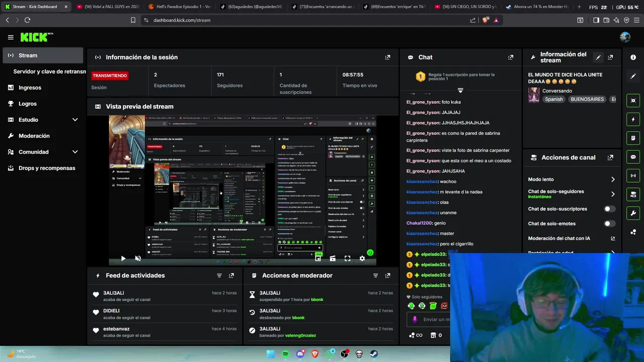Filter the Feed de actividades list
The height and width of the screenshot is (362, 644).
pos(219,276)
